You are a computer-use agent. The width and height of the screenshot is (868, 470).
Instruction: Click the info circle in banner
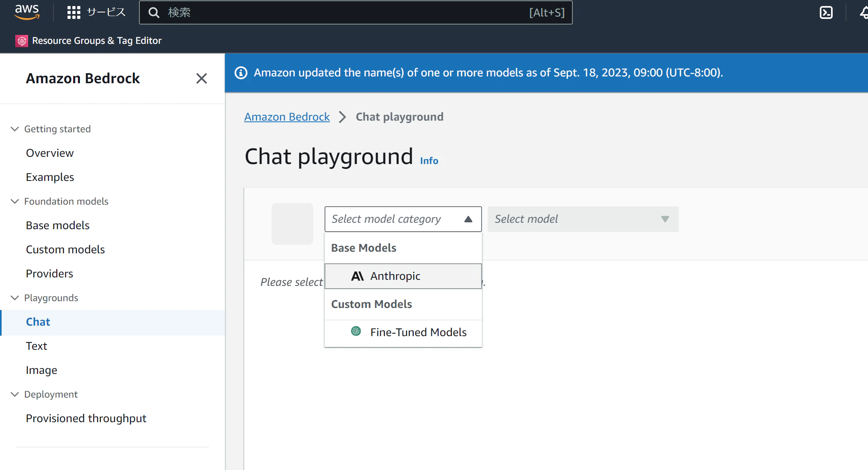click(241, 73)
